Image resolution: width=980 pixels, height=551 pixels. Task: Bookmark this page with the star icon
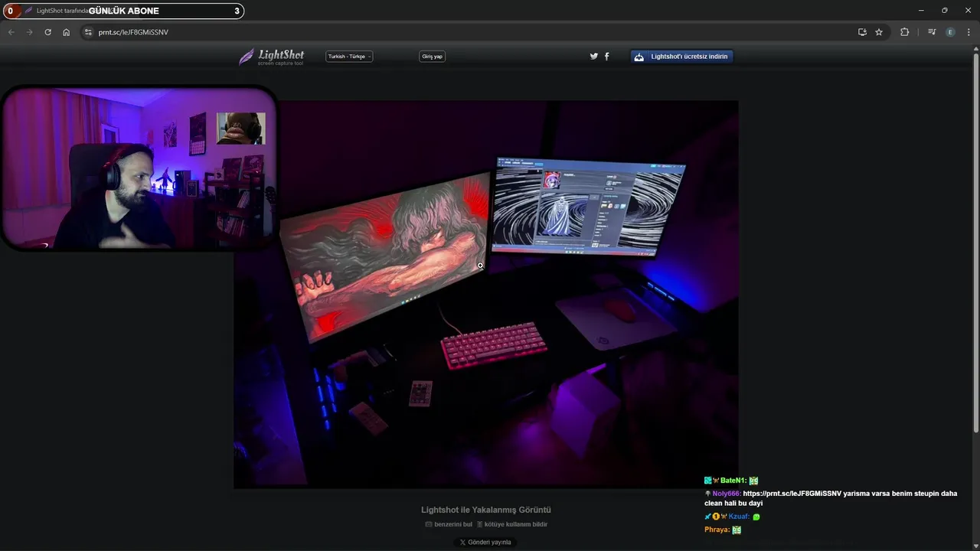click(879, 32)
